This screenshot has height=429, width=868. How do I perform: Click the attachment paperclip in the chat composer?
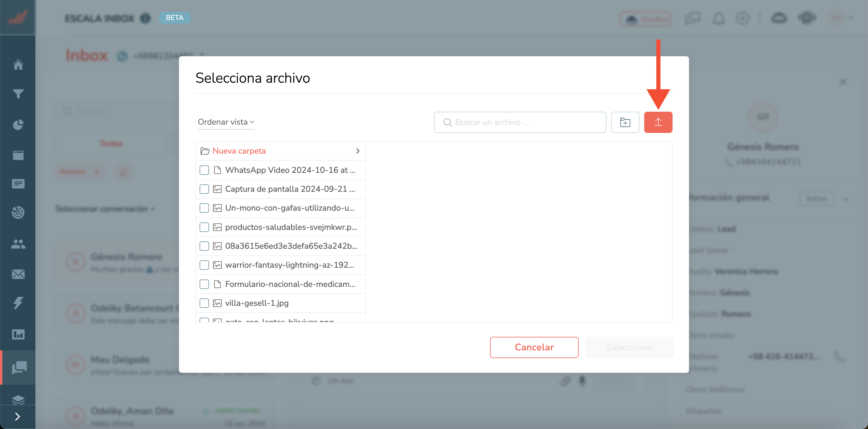click(565, 381)
